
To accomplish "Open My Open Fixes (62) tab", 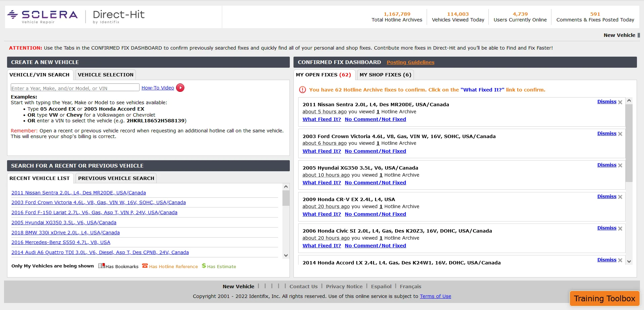I will coord(323,75).
